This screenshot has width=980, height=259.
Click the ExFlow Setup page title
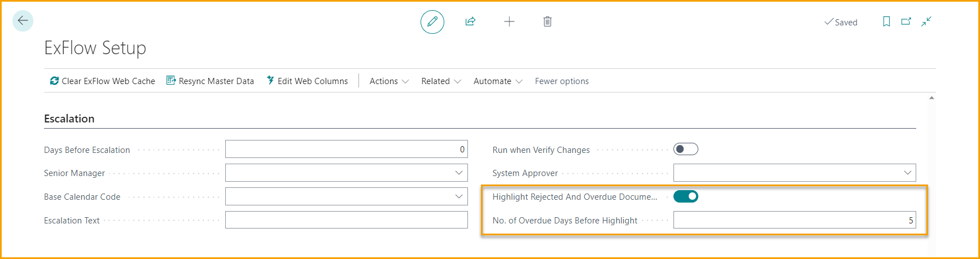pyautogui.click(x=95, y=48)
